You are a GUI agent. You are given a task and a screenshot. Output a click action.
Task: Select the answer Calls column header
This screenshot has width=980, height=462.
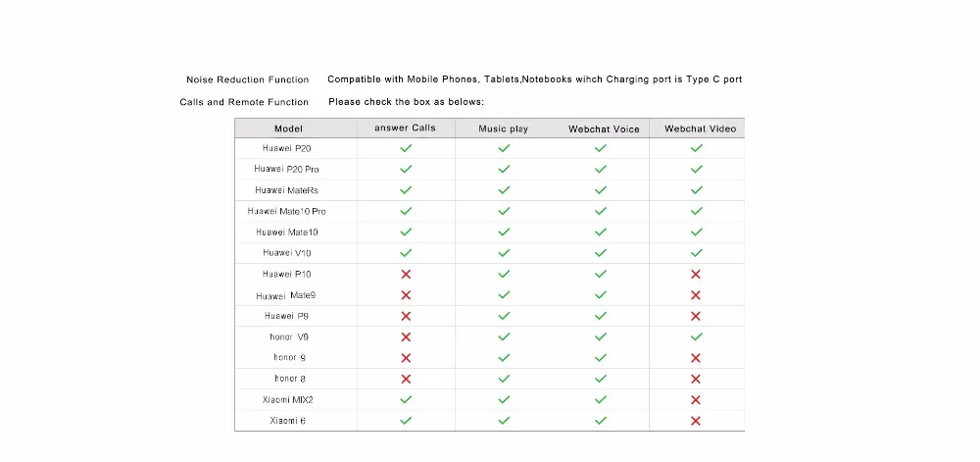click(x=405, y=128)
